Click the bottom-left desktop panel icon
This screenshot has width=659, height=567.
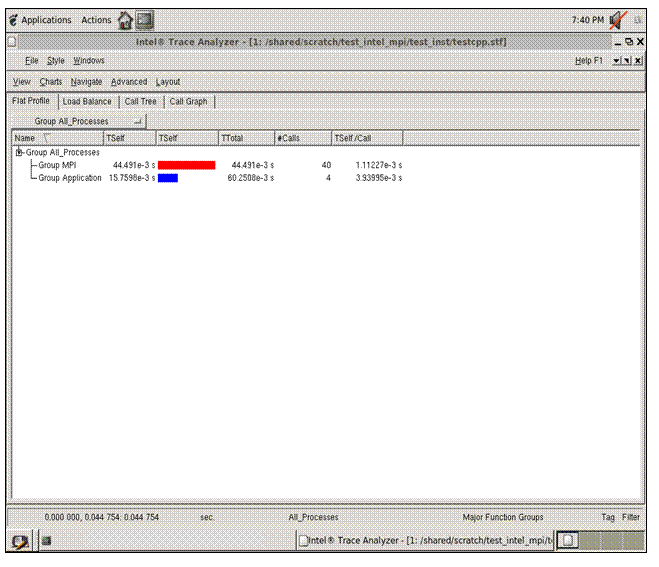[x=20, y=541]
